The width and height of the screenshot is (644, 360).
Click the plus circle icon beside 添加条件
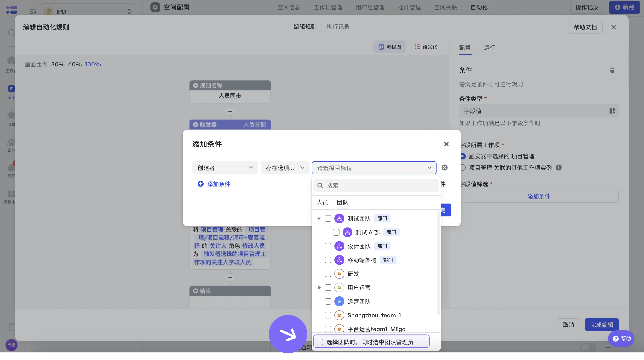click(201, 184)
